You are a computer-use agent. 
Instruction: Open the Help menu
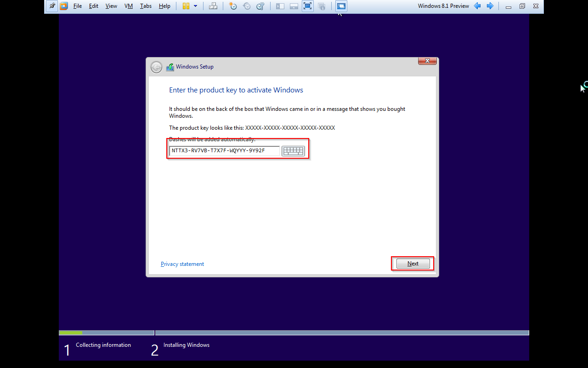tap(164, 6)
